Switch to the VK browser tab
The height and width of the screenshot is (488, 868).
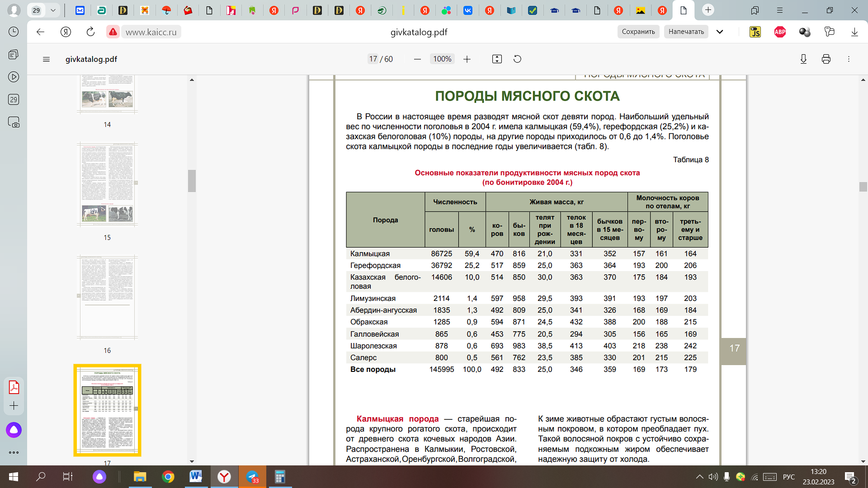[x=468, y=10]
